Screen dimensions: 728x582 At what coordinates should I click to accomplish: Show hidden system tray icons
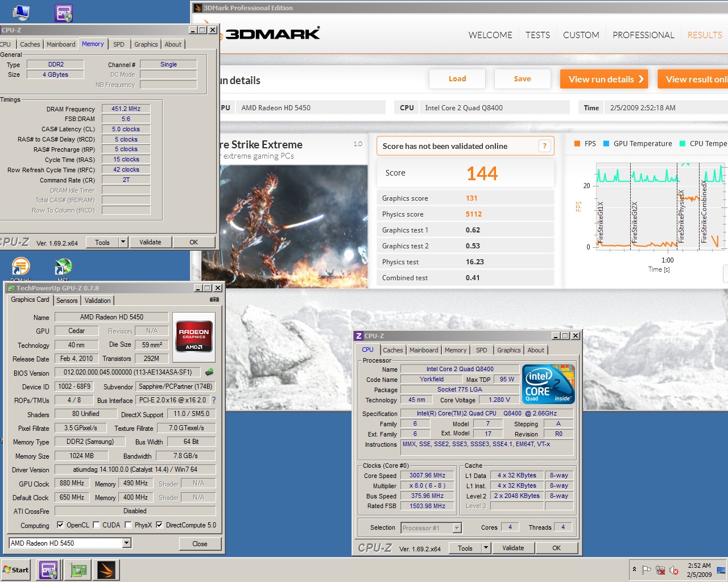pyautogui.click(x=634, y=569)
